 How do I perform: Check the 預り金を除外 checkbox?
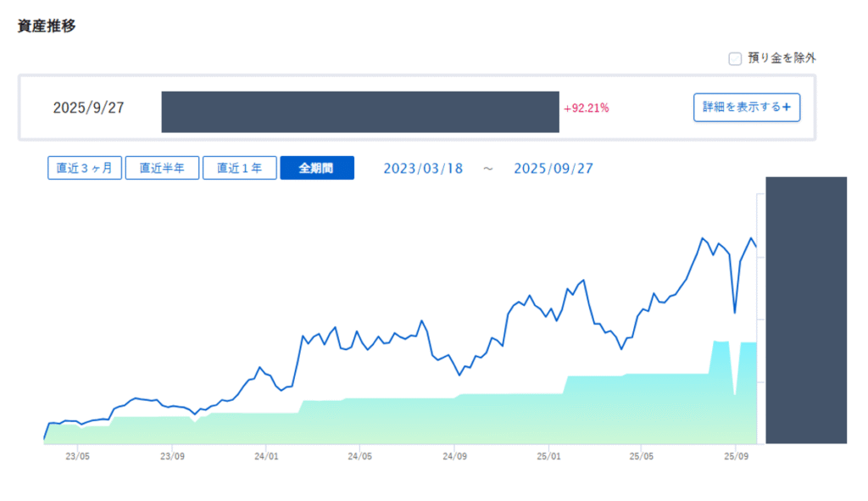(735, 58)
